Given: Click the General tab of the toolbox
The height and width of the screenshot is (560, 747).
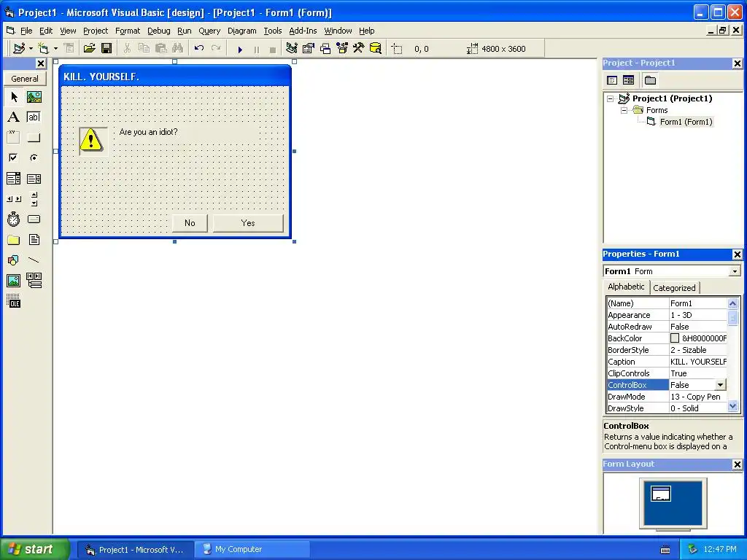Looking at the screenshot, I should [25, 79].
